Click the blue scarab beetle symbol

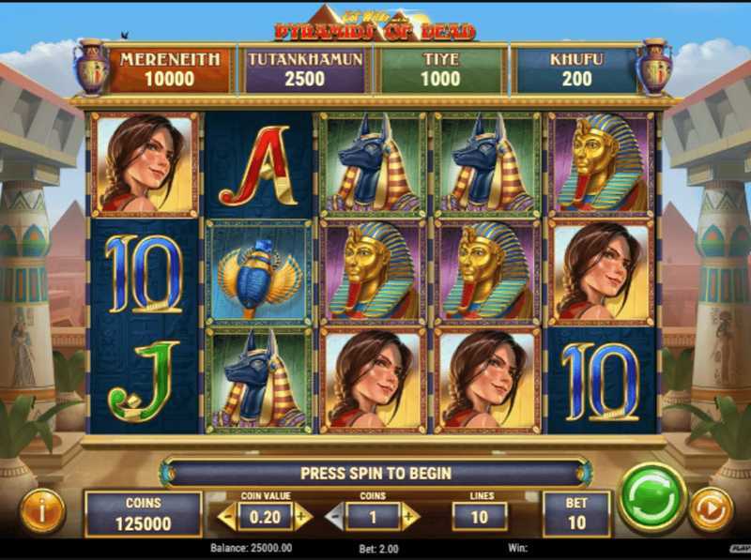point(259,273)
